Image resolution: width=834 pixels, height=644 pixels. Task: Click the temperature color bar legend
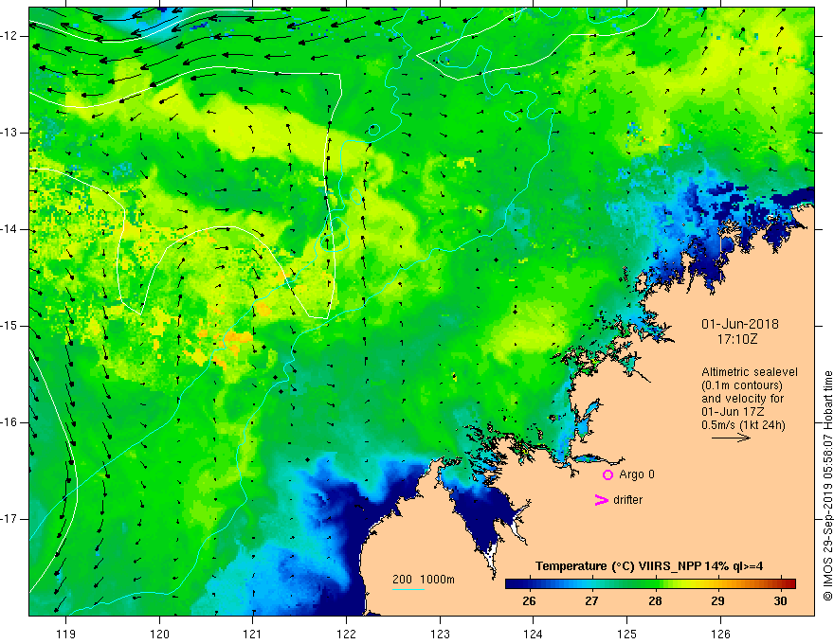point(650,583)
